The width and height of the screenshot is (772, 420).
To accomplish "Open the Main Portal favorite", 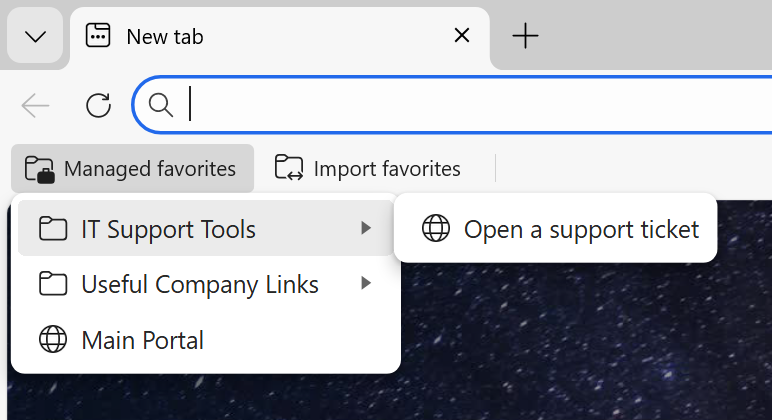I will (206, 340).
